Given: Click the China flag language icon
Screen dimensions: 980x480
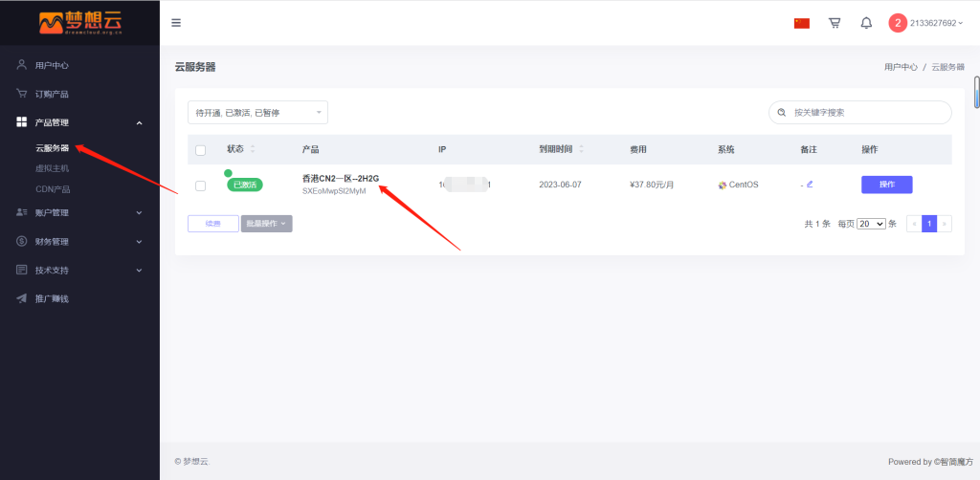Looking at the screenshot, I should pyautogui.click(x=802, y=23).
